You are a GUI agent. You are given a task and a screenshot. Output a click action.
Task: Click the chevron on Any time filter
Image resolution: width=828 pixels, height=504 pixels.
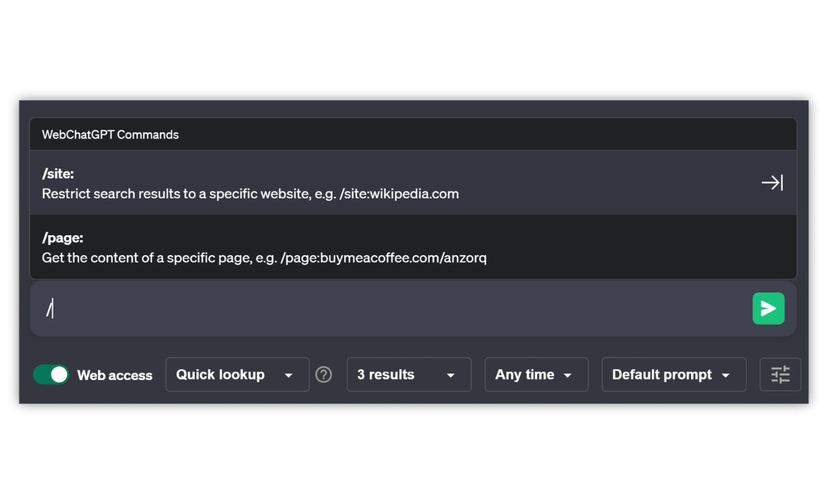tap(566, 375)
